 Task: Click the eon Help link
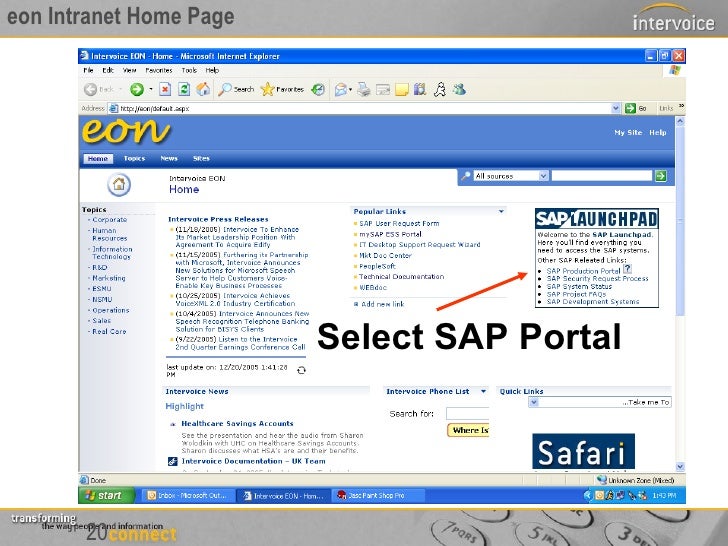point(657,132)
